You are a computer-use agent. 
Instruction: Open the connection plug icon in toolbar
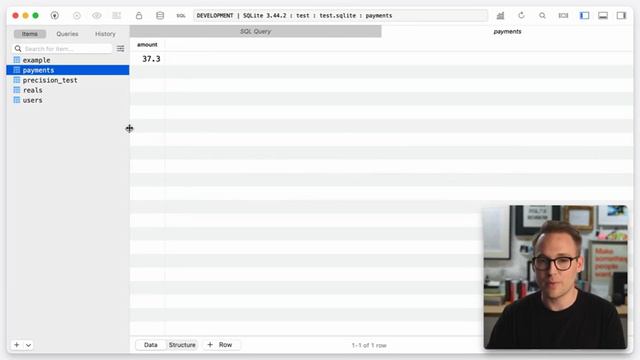tap(54, 16)
